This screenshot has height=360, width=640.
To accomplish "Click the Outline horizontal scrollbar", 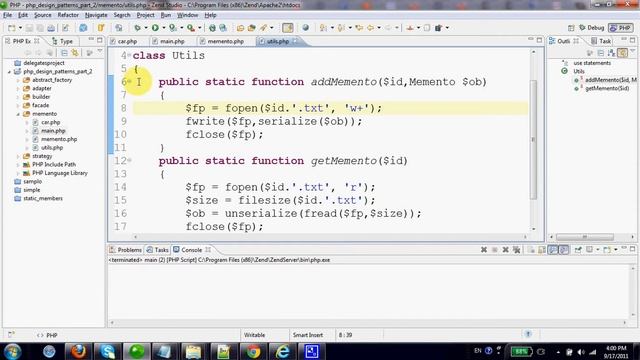I will point(585,237).
